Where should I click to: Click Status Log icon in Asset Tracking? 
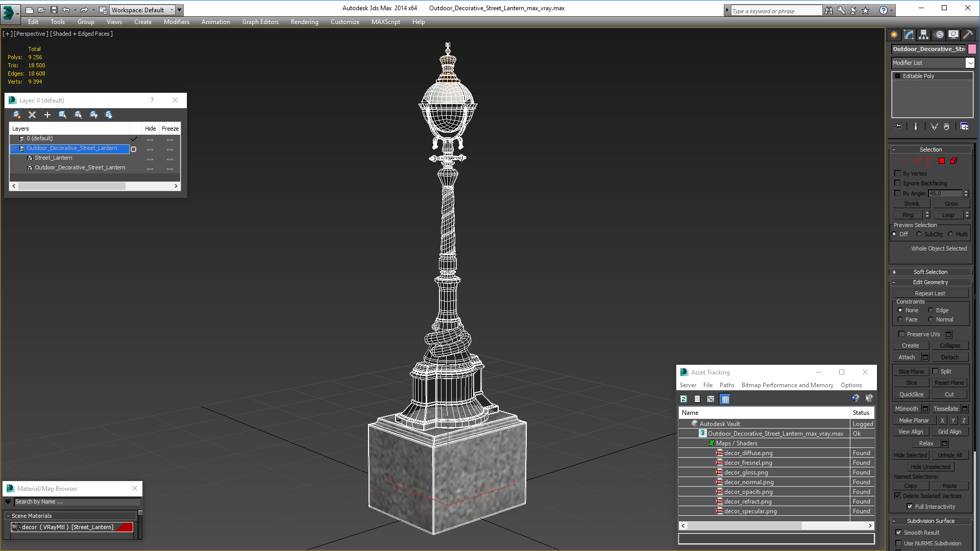(697, 399)
